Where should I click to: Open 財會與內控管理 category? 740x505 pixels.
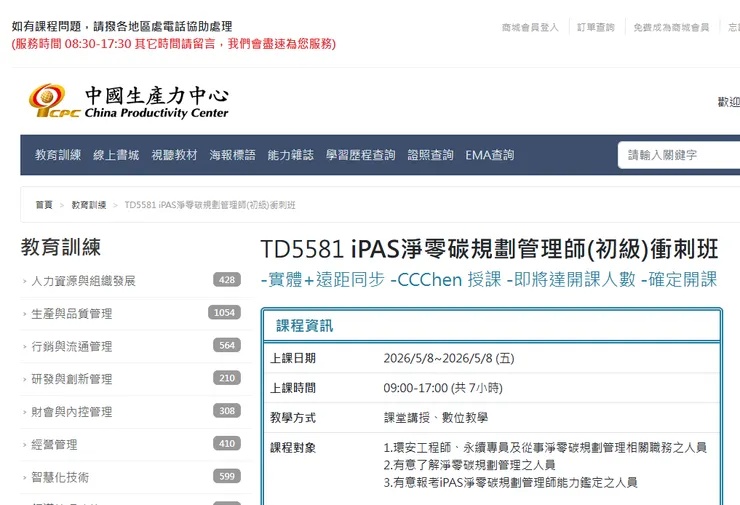(x=72, y=412)
